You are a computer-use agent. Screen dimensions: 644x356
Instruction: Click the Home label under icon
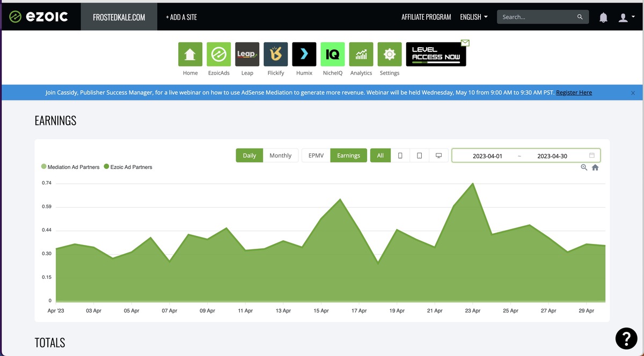click(x=190, y=73)
